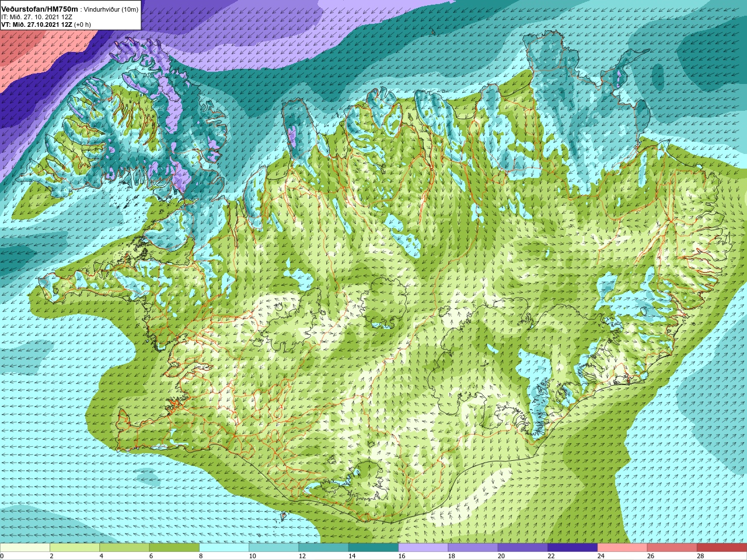Click the dark indigo 22–24 legend swatch
This screenshot has height=560, width=747.
pyautogui.click(x=573, y=548)
